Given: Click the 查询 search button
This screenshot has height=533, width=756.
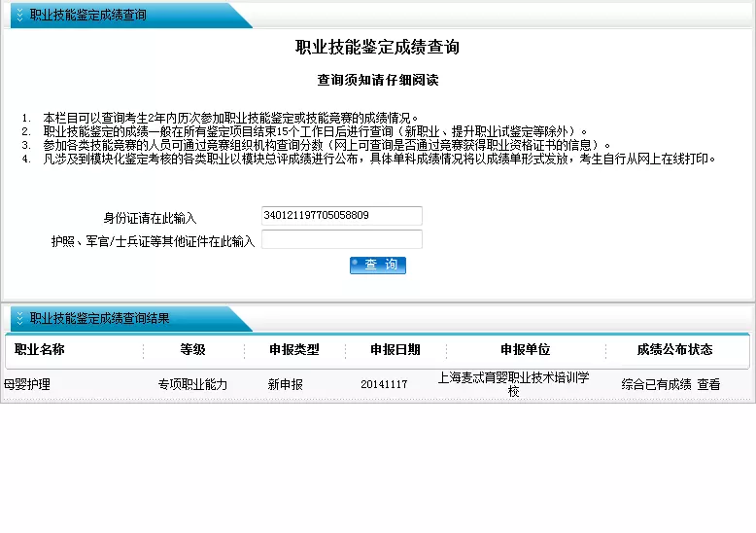Looking at the screenshot, I should (x=378, y=266).
